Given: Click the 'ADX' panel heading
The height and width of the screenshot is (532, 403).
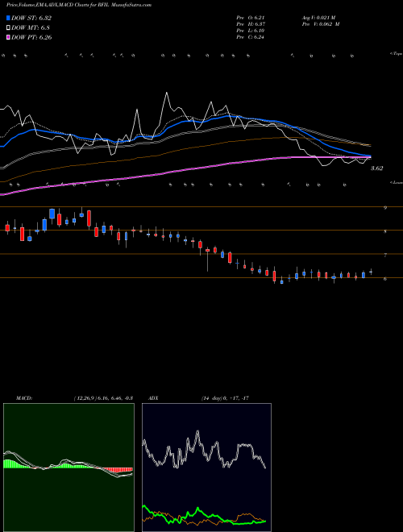Looking at the screenshot, I should click(x=153, y=398).
